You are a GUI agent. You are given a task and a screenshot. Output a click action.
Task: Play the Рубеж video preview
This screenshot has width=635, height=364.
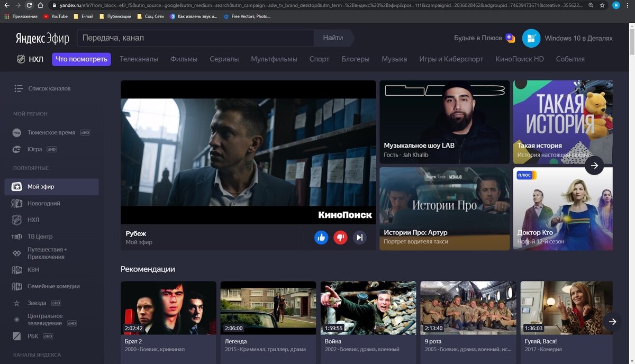[248, 152]
